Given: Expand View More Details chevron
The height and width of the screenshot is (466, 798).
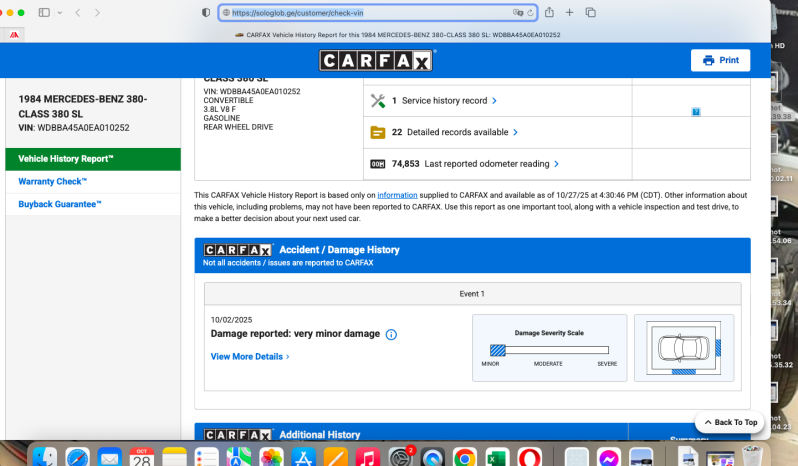Looking at the screenshot, I should point(287,357).
